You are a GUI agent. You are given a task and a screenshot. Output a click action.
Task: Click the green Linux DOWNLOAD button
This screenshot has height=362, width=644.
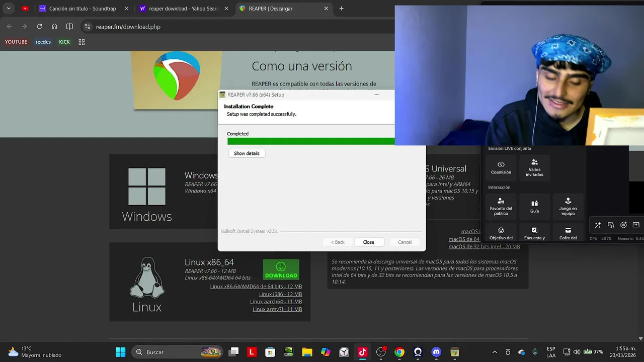pos(281,269)
